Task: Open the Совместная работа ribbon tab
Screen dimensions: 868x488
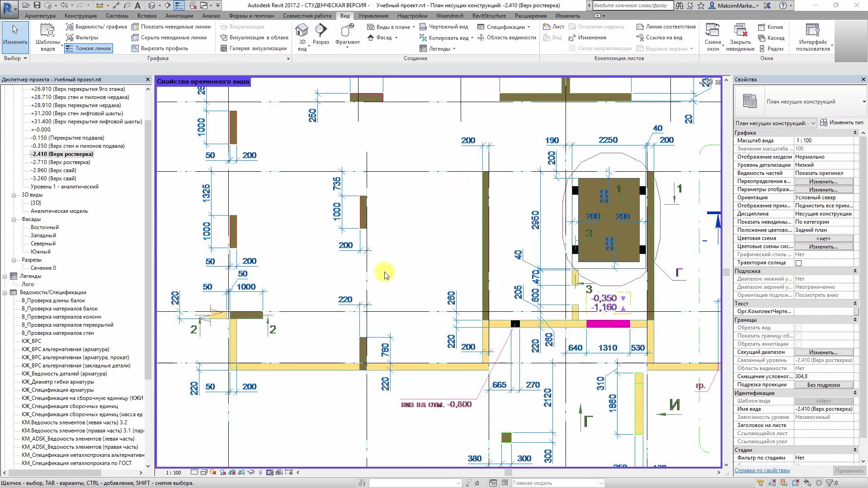Action: pos(307,16)
